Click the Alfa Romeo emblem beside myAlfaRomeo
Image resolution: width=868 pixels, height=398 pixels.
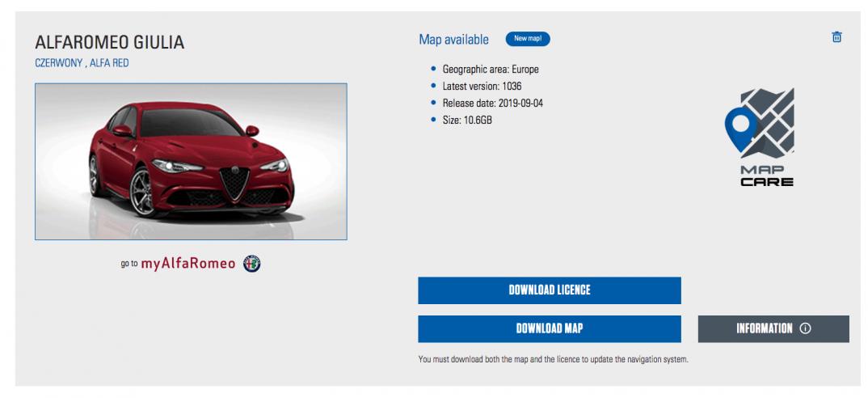click(x=252, y=264)
